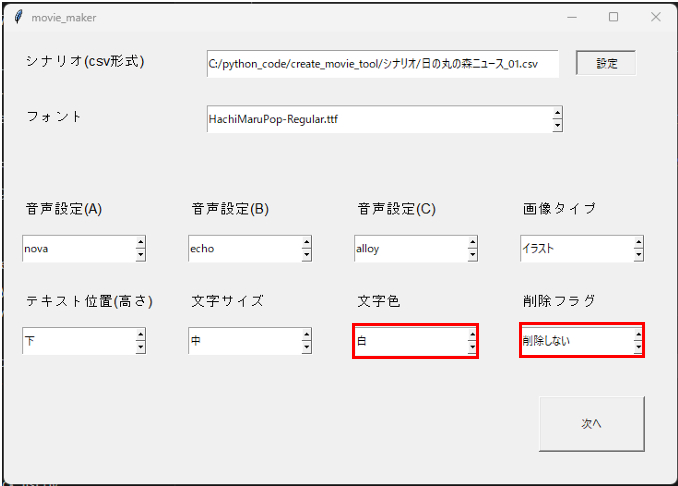Viewport: 678px width, 486px height.
Task: Click the down arrow of the テキスト位置 spinbox
Action: click(141, 347)
